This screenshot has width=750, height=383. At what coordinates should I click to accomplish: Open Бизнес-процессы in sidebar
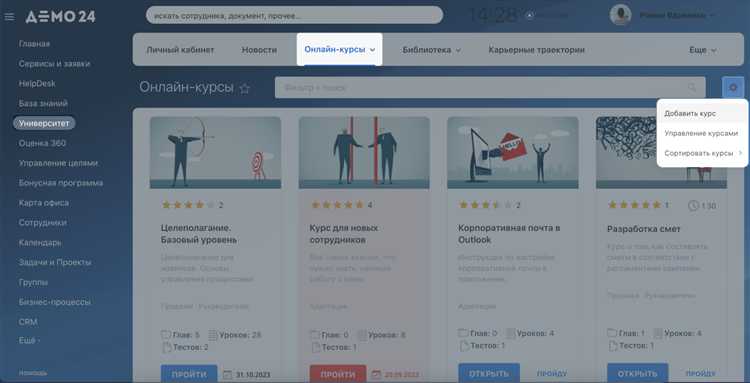coord(55,302)
